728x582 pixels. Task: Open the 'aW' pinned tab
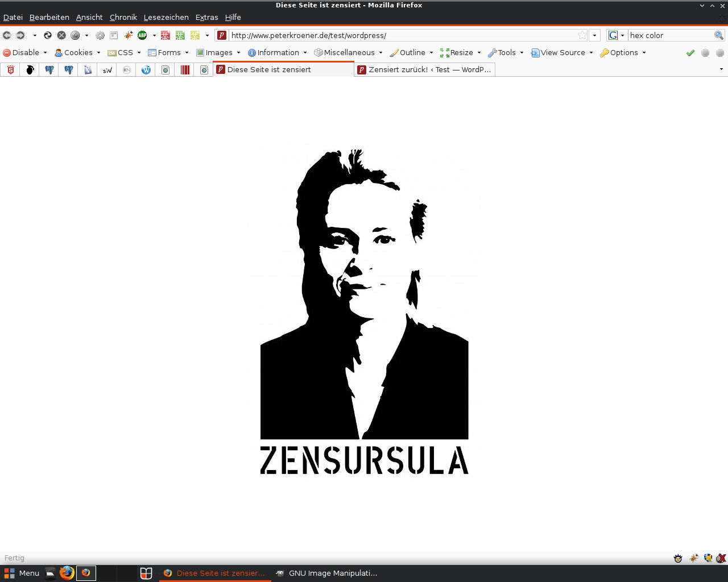107,70
